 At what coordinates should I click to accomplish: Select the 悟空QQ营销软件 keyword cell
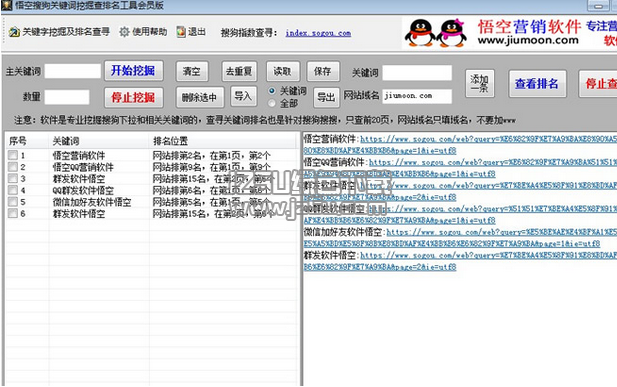[x=83, y=167]
